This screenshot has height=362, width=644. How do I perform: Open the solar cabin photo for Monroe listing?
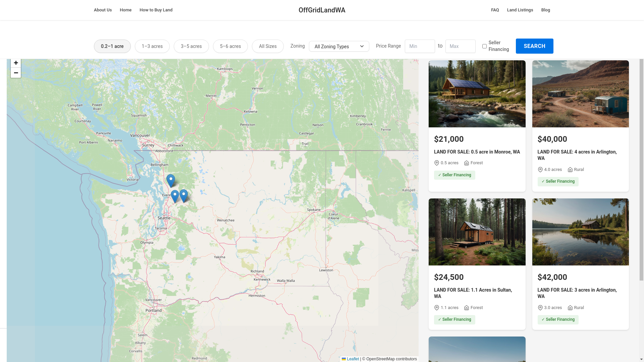(x=477, y=94)
